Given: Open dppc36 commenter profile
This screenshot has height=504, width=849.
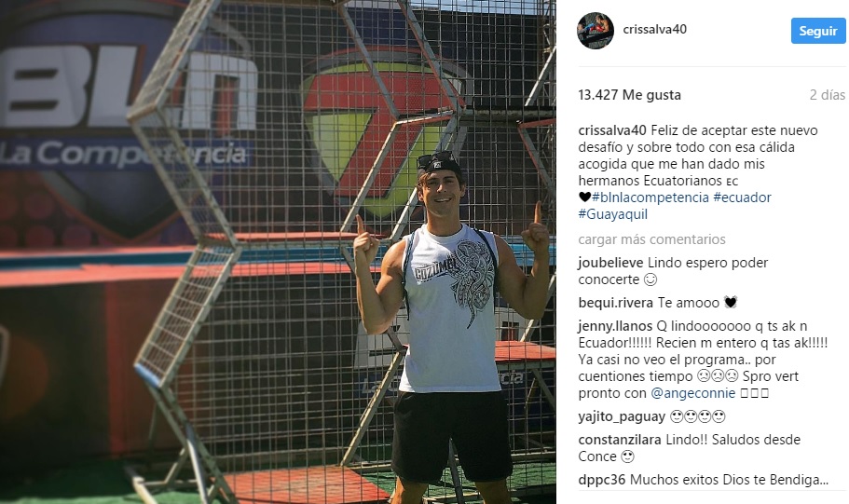Looking at the screenshot, I should 601,480.
